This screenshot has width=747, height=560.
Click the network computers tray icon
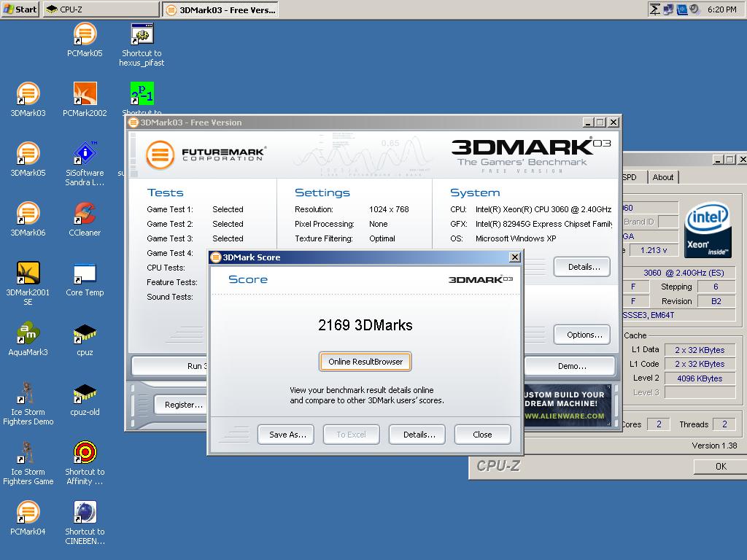pos(668,9)
